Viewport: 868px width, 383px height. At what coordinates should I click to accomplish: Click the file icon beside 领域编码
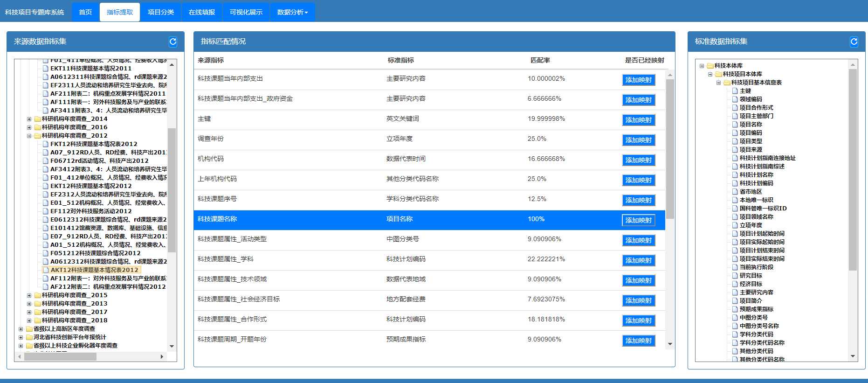click(x=735, y=99)
